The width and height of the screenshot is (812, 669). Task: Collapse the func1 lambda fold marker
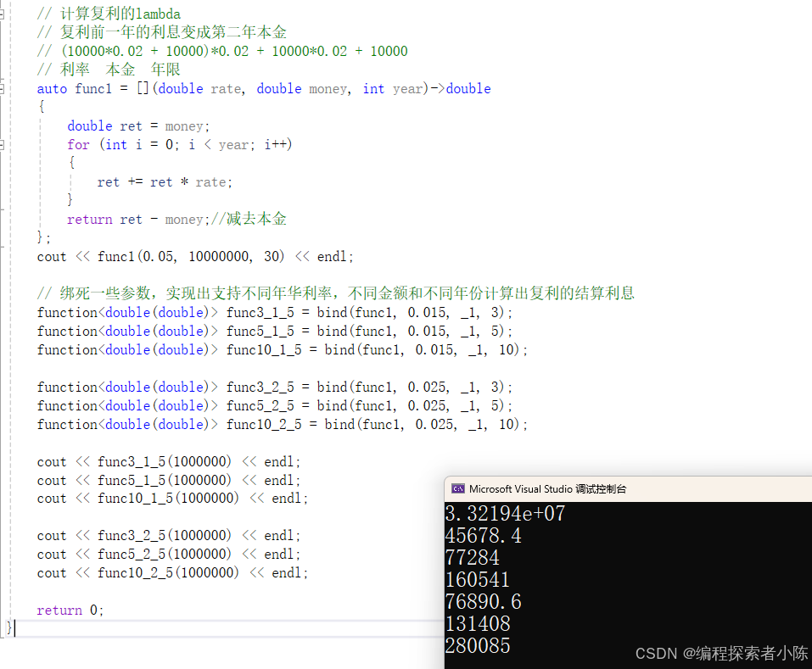click(2, 88)
